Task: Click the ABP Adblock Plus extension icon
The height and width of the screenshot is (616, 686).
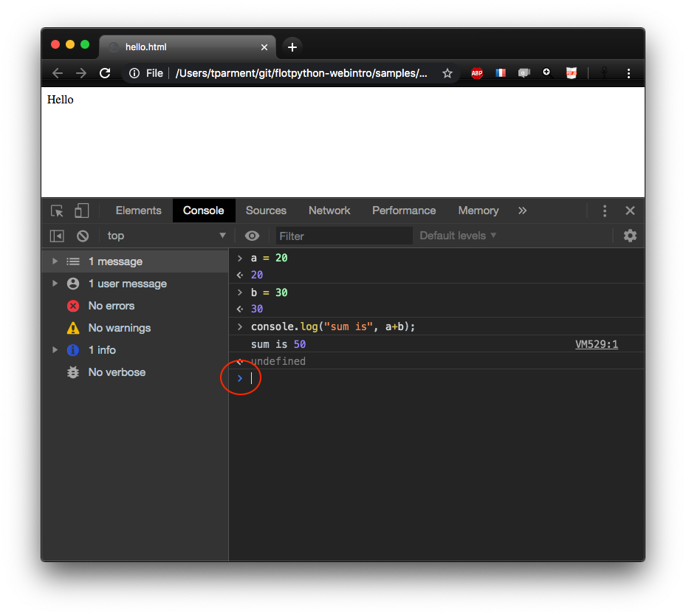Action: pos(477,73)
